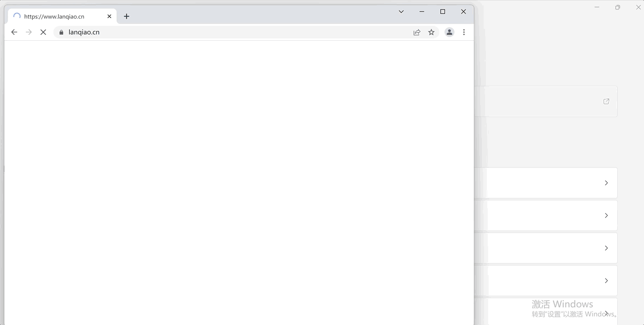644x325 pixels.
Task: Expand third chevron row in Settings window
Action: [x=606, y=248]
